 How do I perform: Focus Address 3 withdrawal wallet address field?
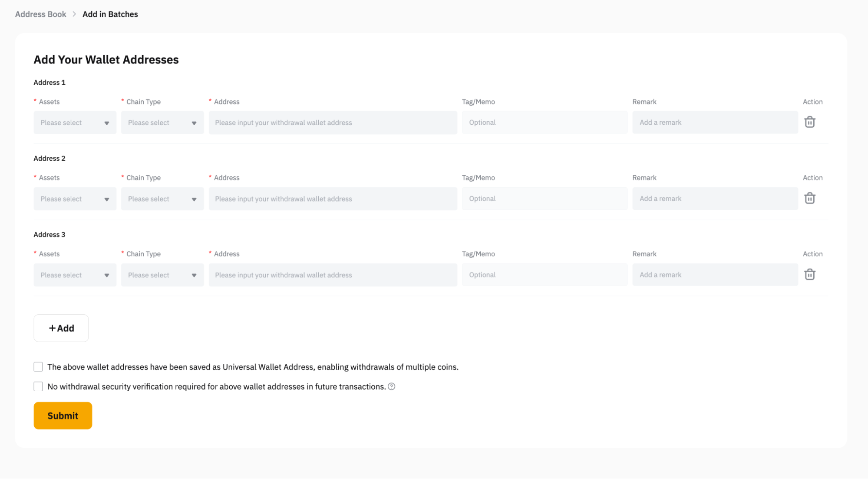[x=333, y=275]
